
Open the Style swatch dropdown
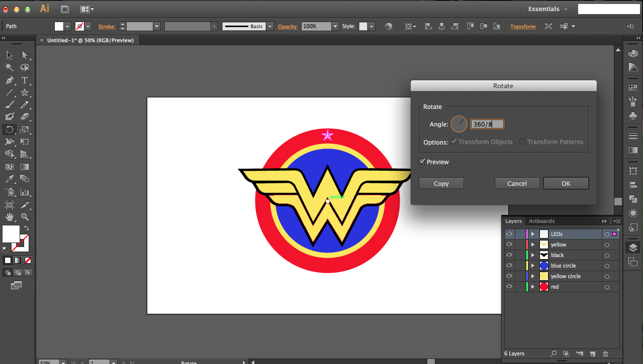click(372, 27)
